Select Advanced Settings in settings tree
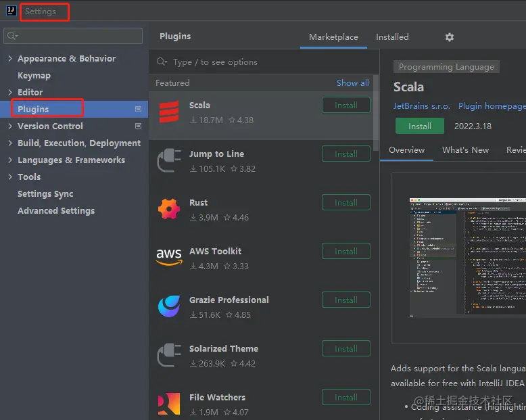The width and height of the screenshot is (526, 420). (x=56, y=210)
